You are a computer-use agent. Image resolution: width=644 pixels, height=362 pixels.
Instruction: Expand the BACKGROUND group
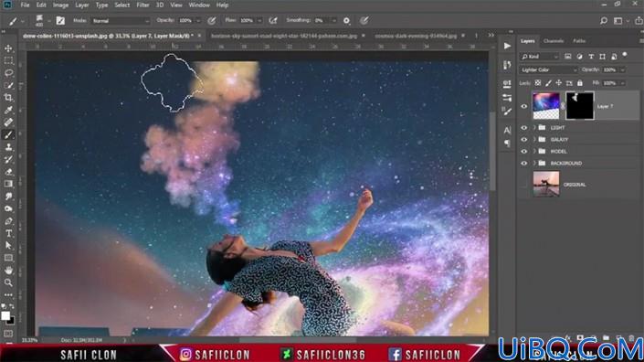534,164
